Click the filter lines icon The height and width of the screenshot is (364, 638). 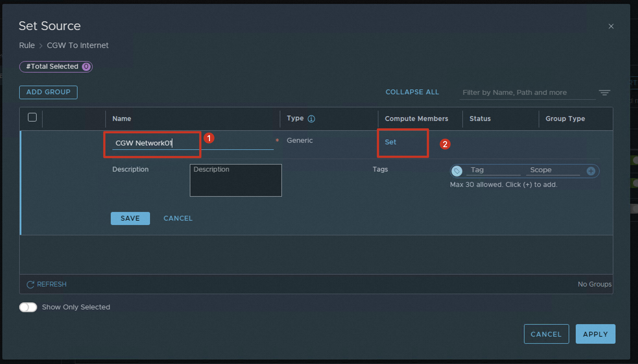tap(604, 93)
